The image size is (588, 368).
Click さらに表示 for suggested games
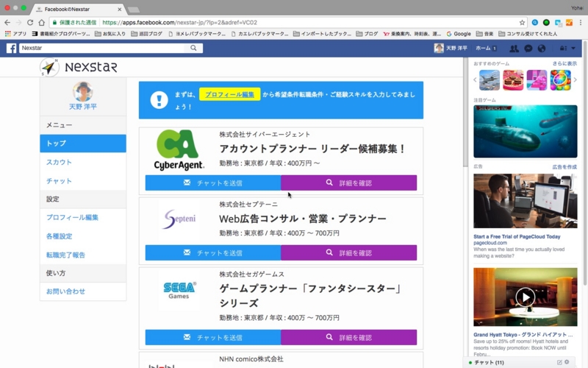564,63
